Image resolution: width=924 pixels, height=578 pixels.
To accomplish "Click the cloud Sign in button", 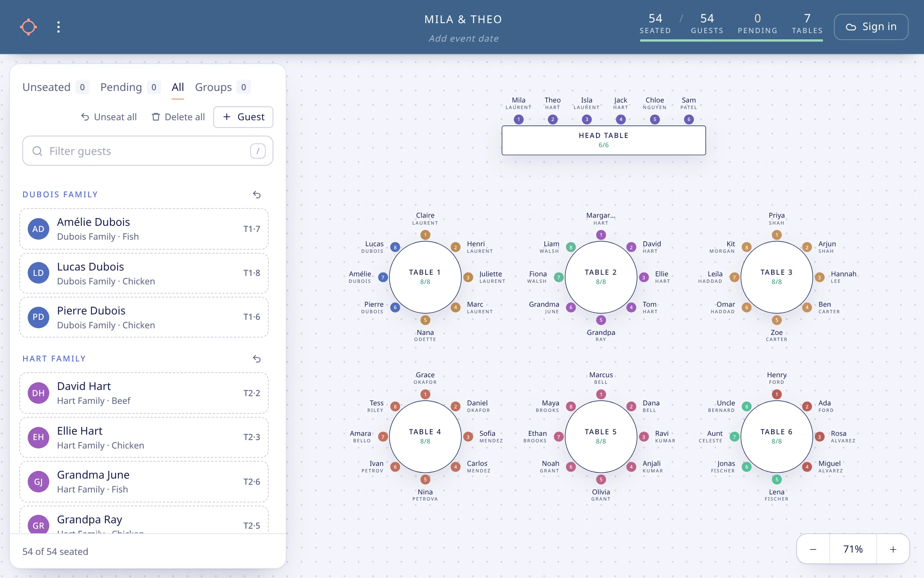I will 871,27.
